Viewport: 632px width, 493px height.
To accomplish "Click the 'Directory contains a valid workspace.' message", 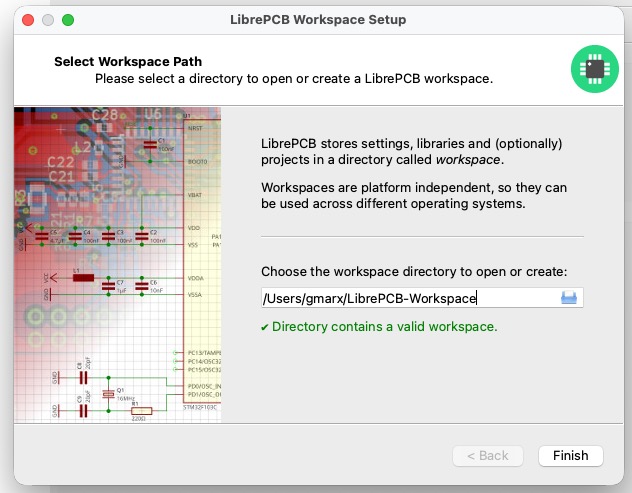I will point(385,327).
